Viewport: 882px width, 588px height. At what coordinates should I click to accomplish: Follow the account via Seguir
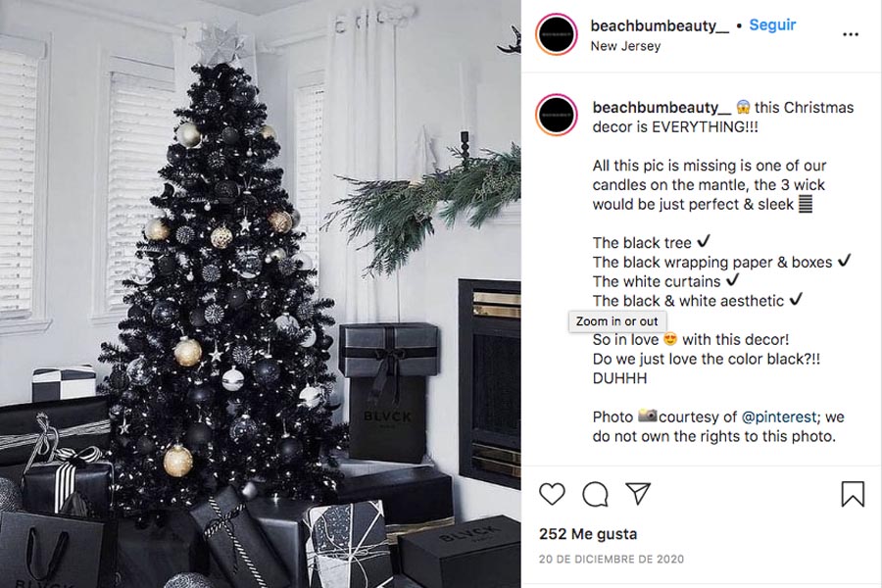coord(772,24)
